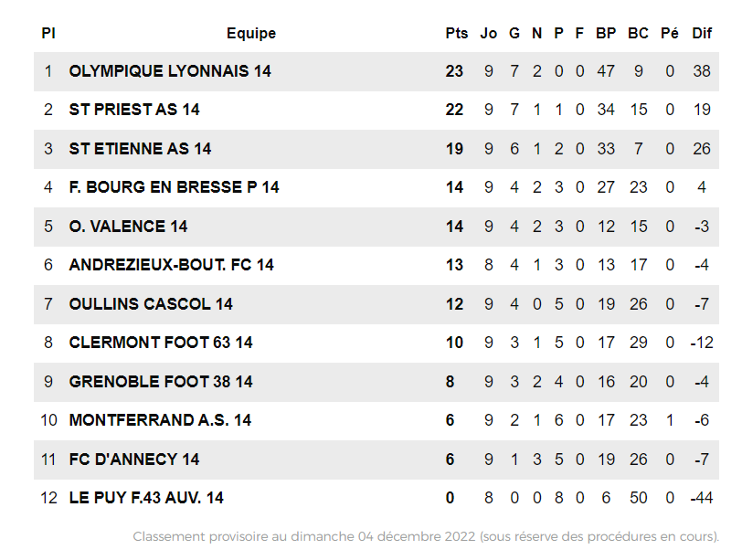This screenshot has height=560, width=742.
Task: Open ANDREZIEUX-BOUT. FC 14 team page
Action: point(171,265)
